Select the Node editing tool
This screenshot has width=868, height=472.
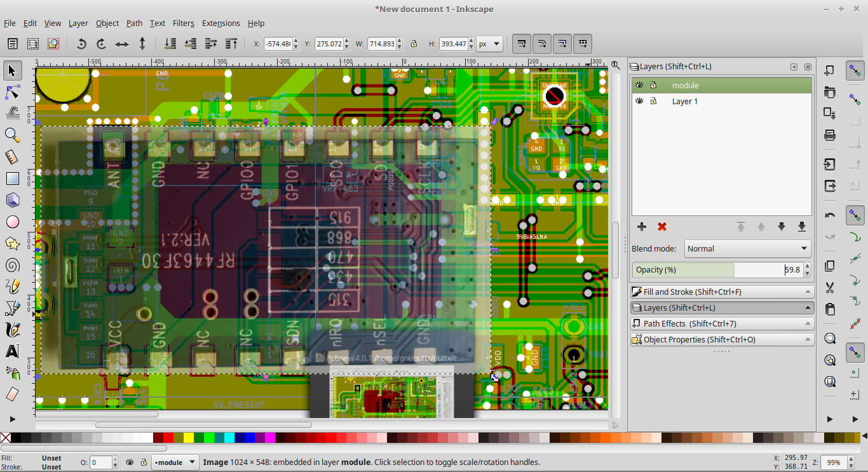tap(12, 93)
